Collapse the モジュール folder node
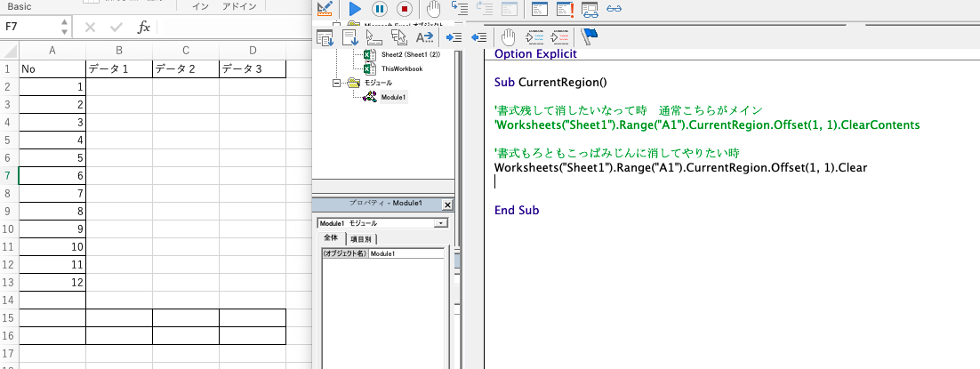980x369 pixels. [337, 83]
